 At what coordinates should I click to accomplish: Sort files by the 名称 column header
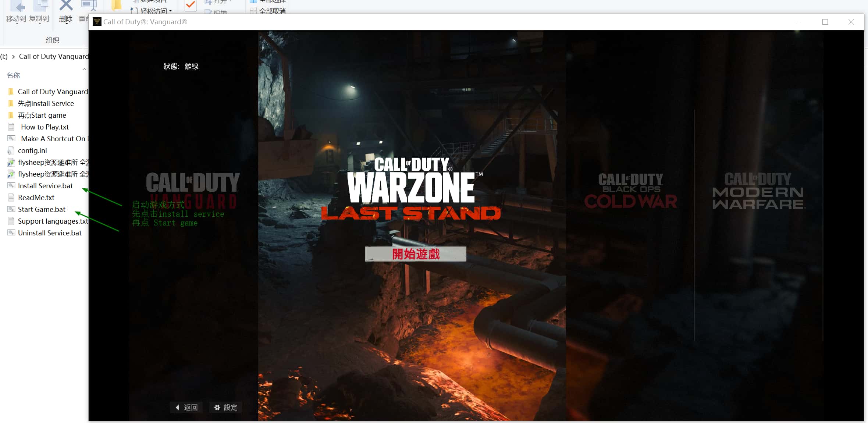click(13, 75)
